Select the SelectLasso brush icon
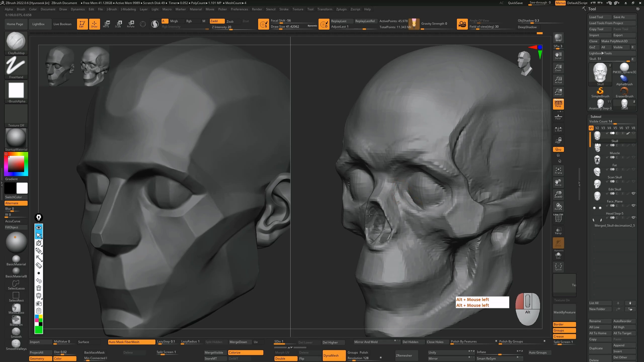 click(x=16, y=285)
